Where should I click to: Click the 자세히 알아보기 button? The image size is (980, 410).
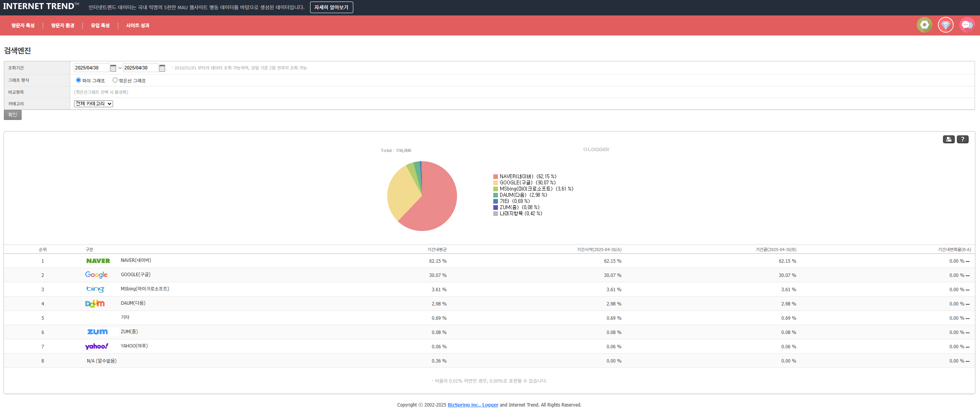[331, 7]
